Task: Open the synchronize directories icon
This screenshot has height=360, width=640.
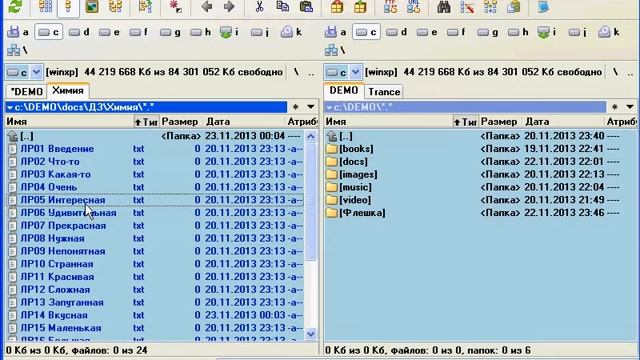Action: click(x=490, y=7)
